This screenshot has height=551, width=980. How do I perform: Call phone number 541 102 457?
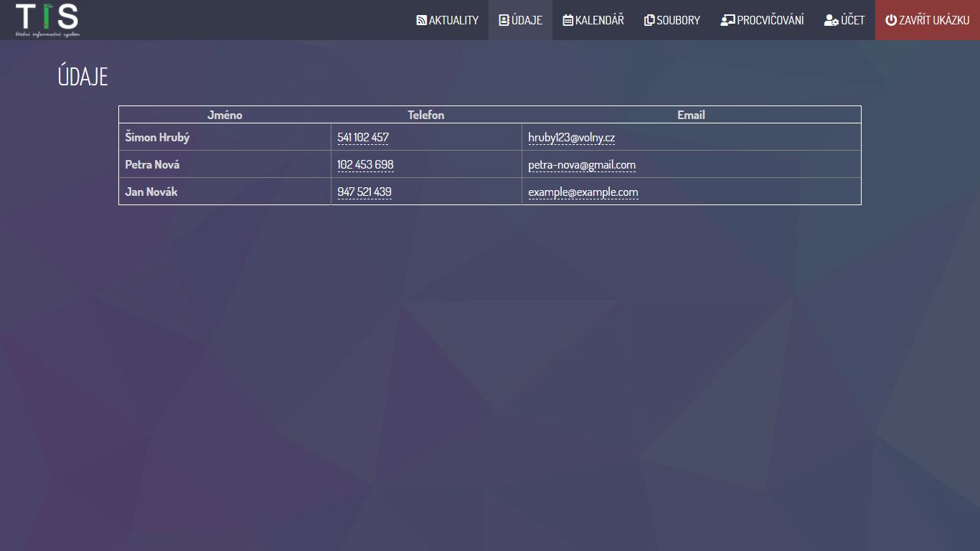coord(363,137)
